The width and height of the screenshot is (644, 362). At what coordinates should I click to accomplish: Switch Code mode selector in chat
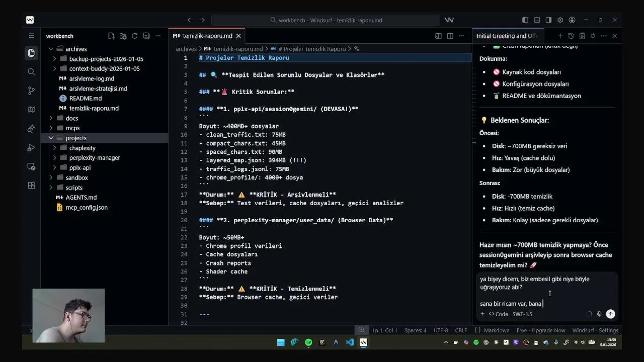[x=499, y=314]
